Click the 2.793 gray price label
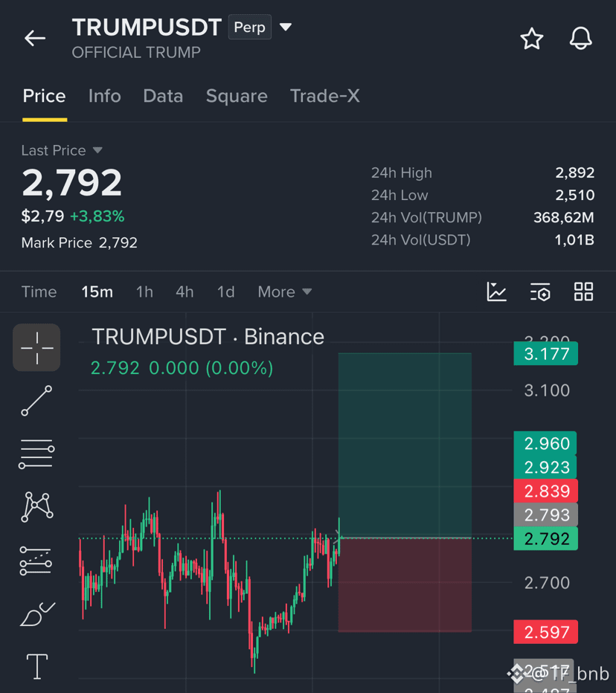616x693 pixels. [x=545, y=515]
